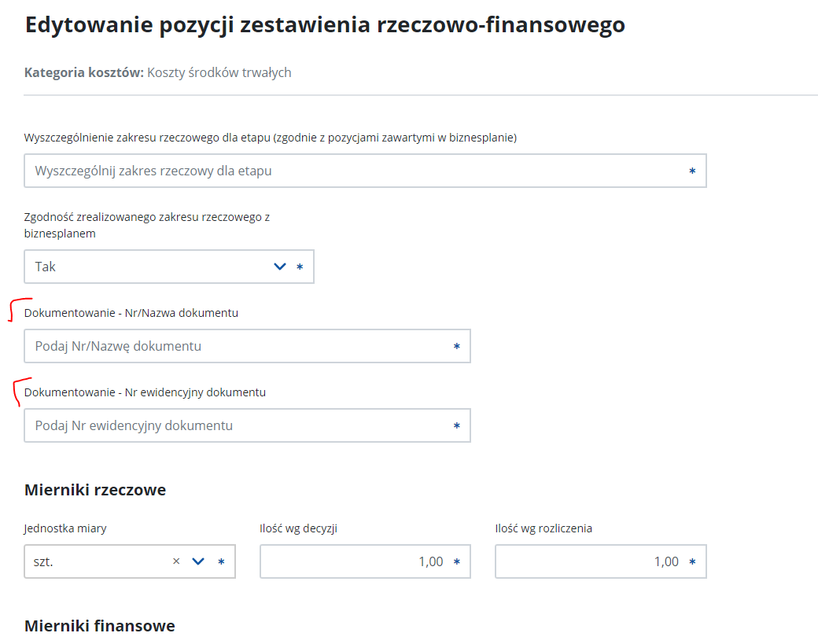Clear the selected 'szt.' unit with the X icon
818x644 pixels.
tap(176, 561)
